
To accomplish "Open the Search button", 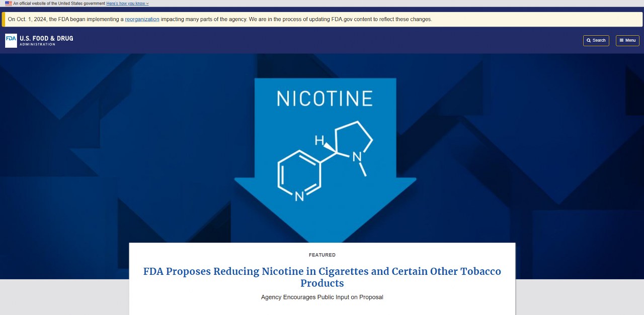I will point(596,41).
